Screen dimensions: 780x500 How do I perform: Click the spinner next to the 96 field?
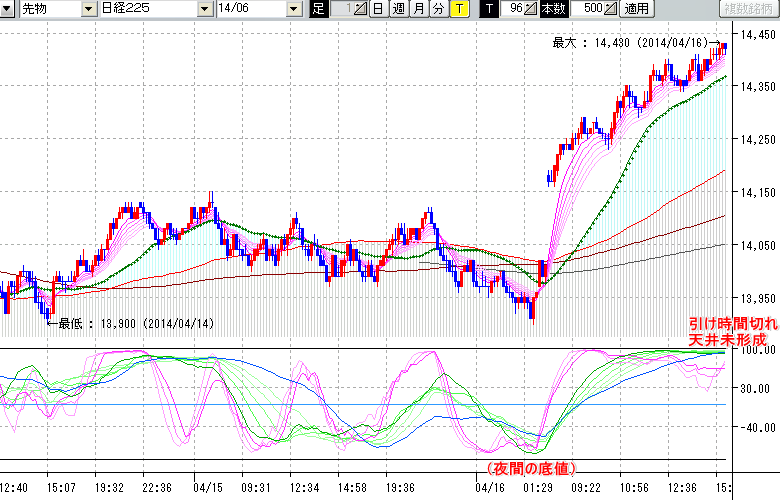point(532,9)
